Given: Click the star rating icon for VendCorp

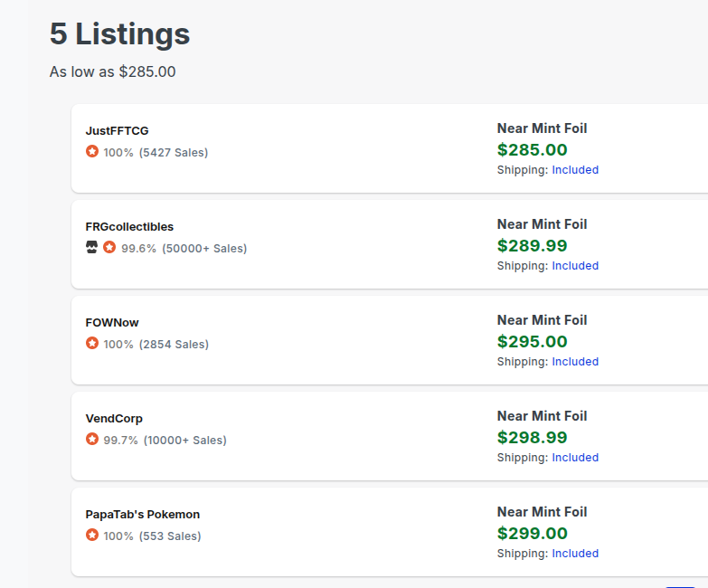Looking at the screenshot, I should 92,439.
